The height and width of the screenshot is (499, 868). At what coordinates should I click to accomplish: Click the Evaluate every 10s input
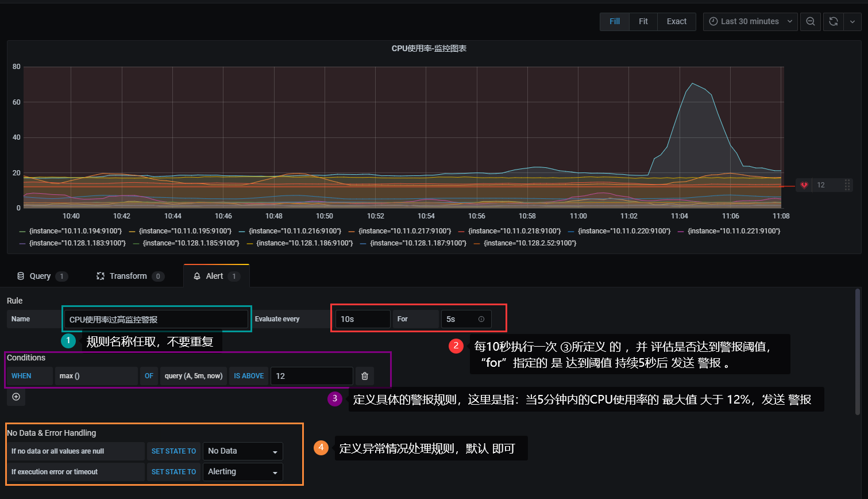point(363,319)
